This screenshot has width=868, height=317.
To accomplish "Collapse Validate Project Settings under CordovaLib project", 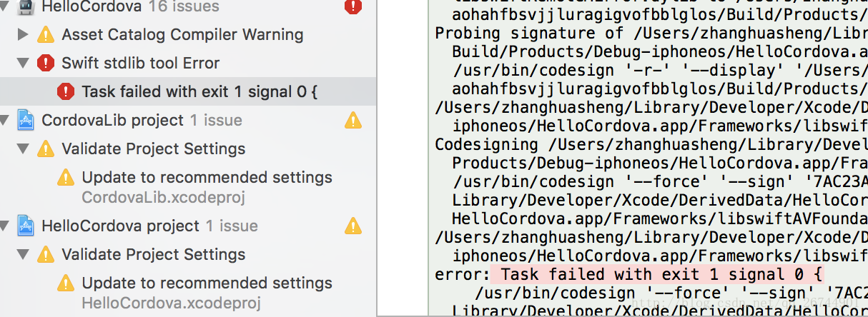I will [x=23, y=149].
